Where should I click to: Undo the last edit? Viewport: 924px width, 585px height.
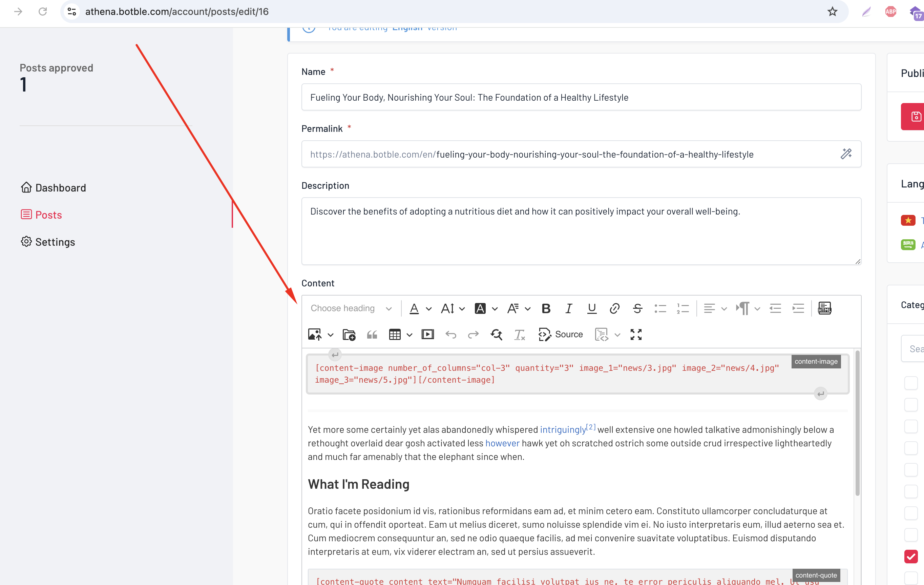coord(450,334)
